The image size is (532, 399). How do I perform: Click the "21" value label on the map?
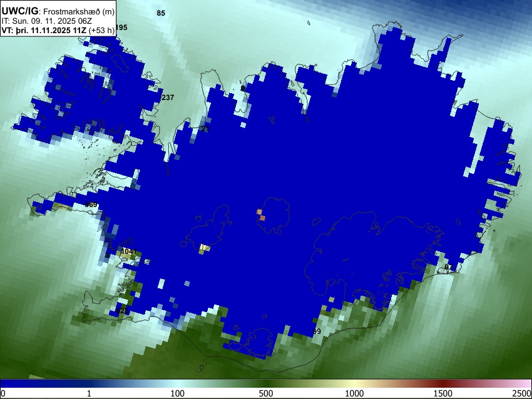click(205, 129)
